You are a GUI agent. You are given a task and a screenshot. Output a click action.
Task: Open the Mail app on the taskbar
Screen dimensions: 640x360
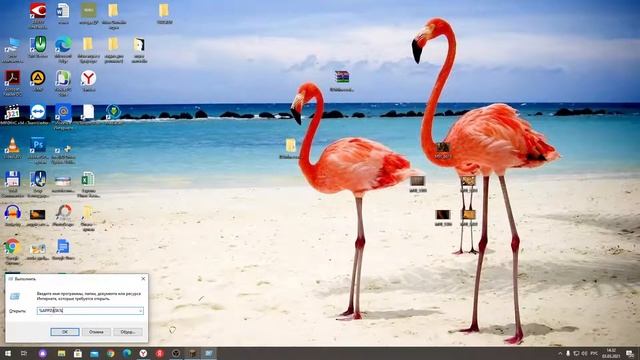94,353
